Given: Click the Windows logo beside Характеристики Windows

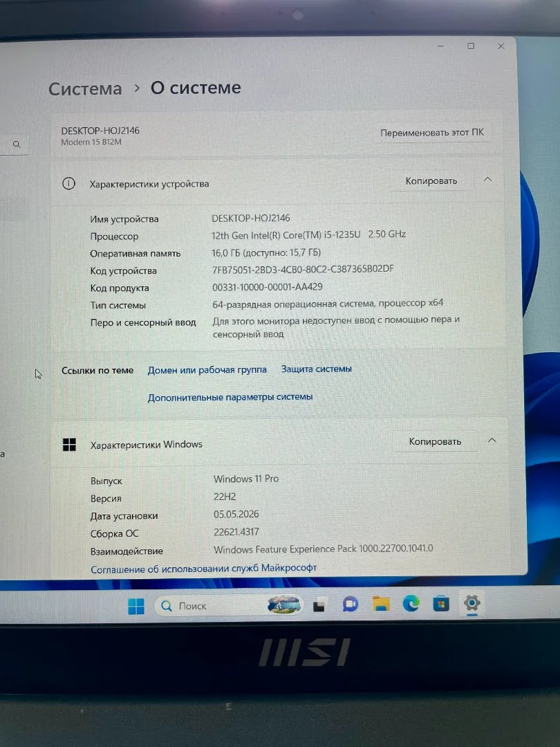Looking at the screenshot, I should (x=70, y=445).
